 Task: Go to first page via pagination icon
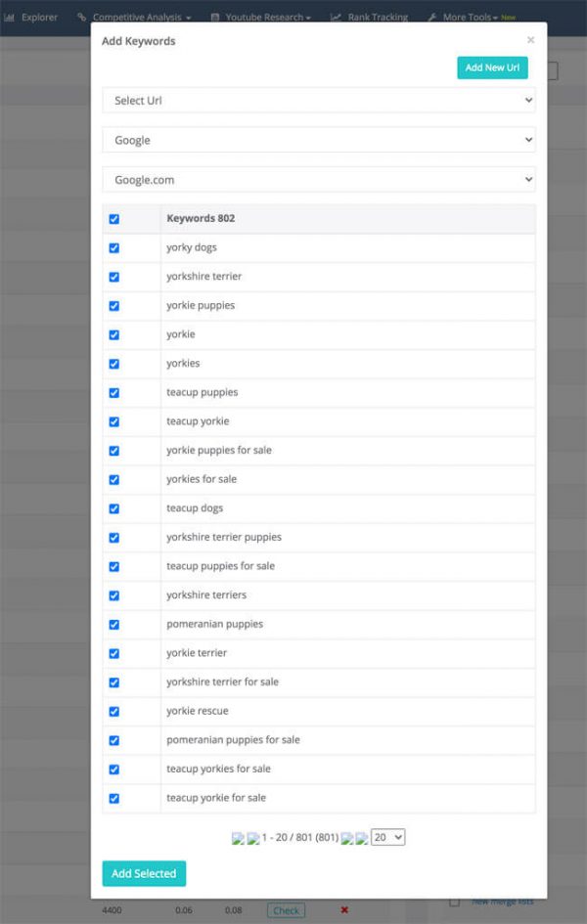[238, 837]
